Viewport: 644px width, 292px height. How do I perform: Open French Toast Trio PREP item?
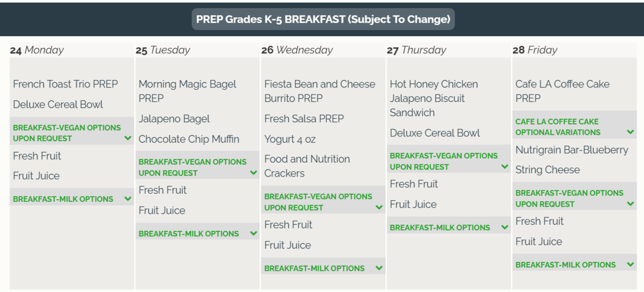pos(65,84)
